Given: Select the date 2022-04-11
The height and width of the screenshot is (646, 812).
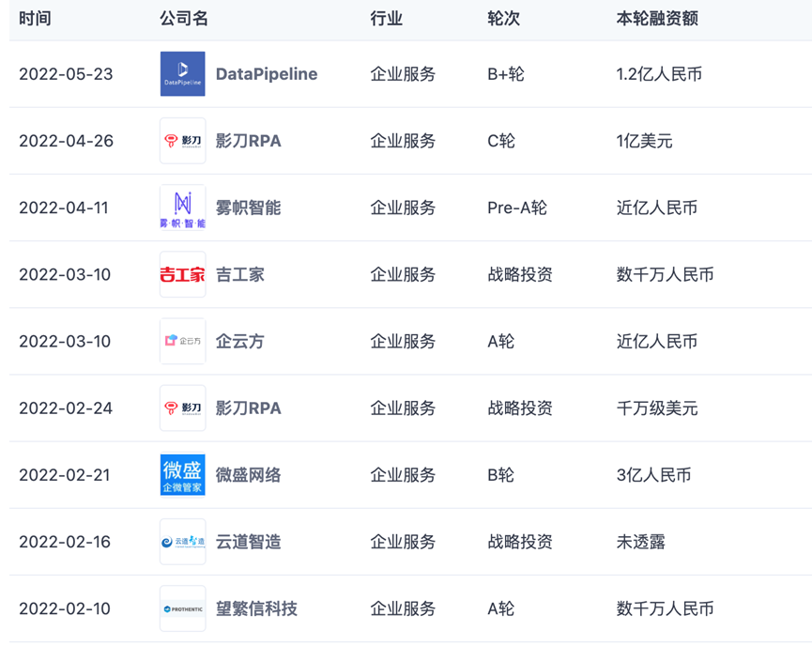Looking at the screenshot, I should click(64, 208).
